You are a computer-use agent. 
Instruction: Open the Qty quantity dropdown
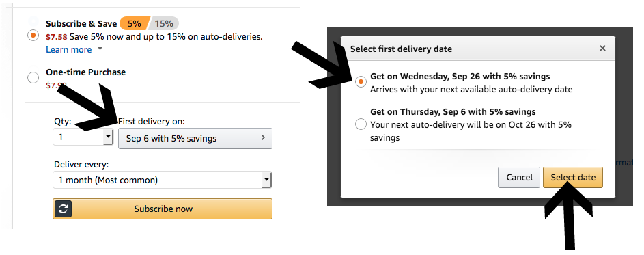coord(83,137)
